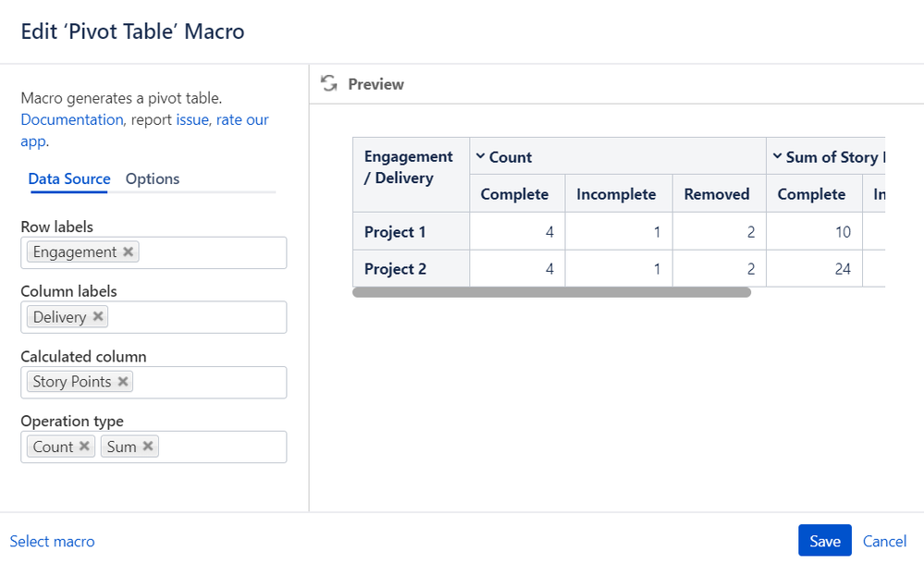
Task: Remove the Sum operation type tag
Action: coord(148,447)
